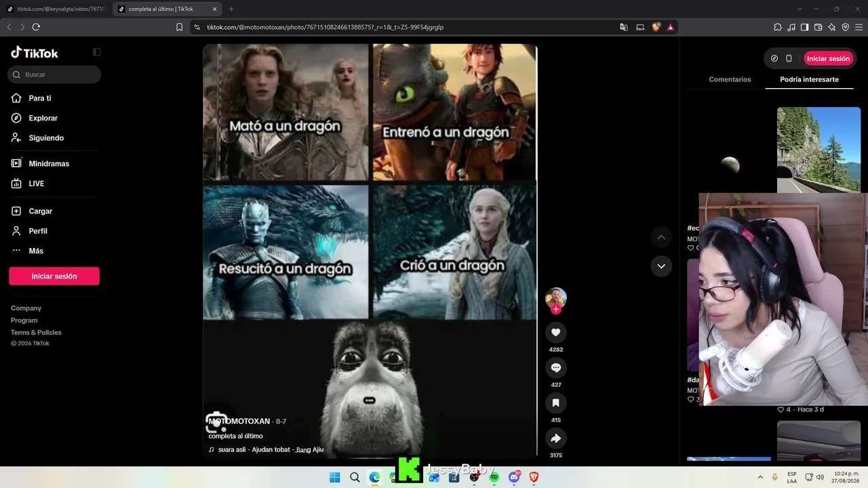Open the Brave Wallet icon
The width and height of the screenshot is (868, 488).
click(818, 27)
